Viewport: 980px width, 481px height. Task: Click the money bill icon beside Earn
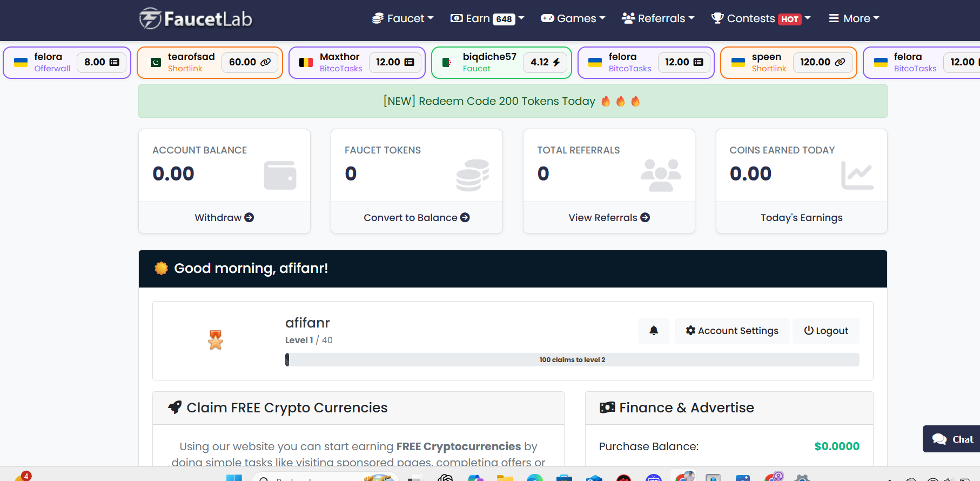pyautogui.click(x=457, y=18)
